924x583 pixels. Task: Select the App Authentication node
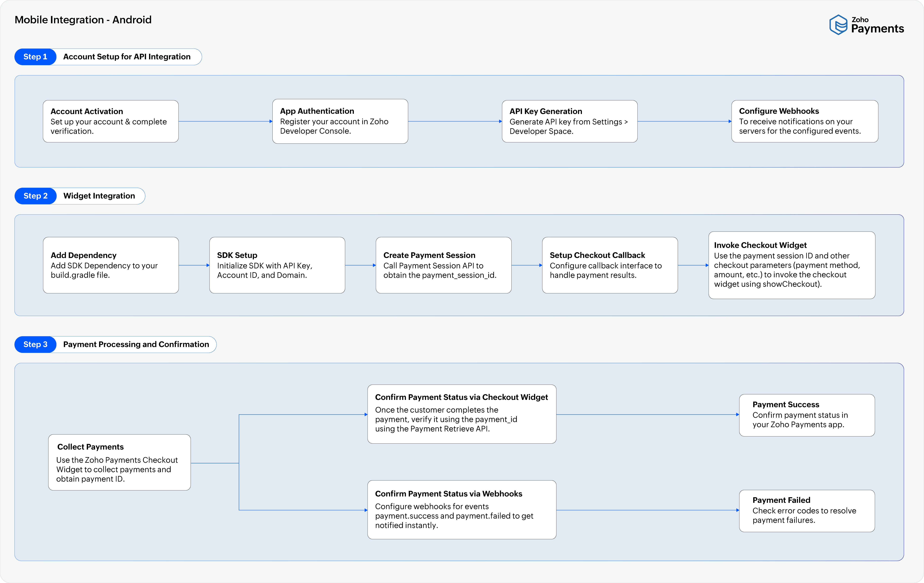[x=340, y=121]
